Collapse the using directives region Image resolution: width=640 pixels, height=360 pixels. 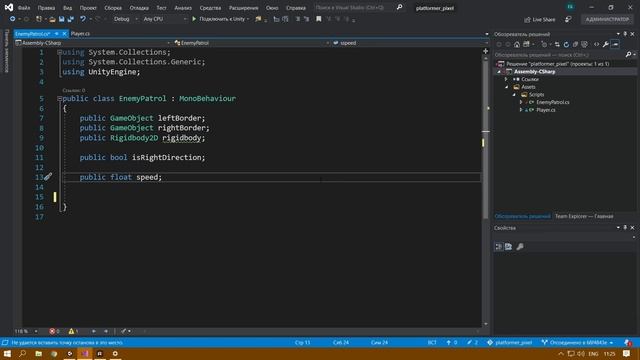pos(60,52)
